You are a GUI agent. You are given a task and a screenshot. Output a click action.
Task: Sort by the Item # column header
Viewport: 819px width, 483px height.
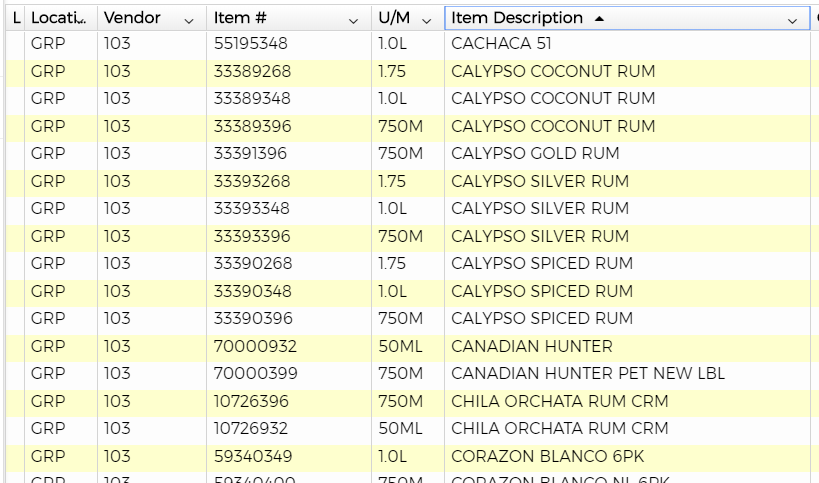(240, 18)
